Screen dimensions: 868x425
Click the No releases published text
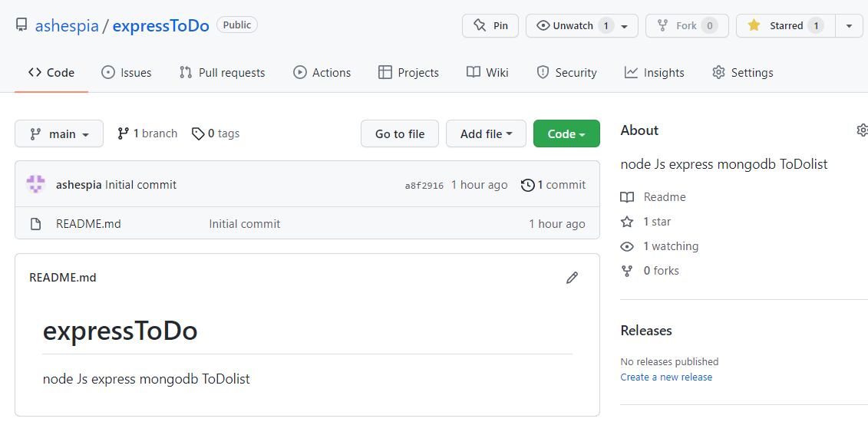pyautogui.click(x=669, y=361)
